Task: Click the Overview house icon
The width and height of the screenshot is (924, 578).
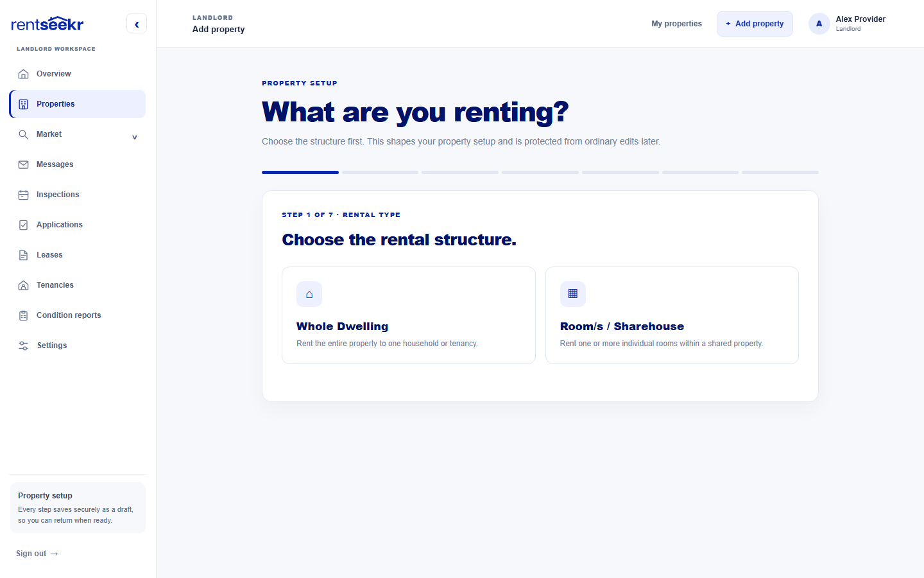Action: 24,74
